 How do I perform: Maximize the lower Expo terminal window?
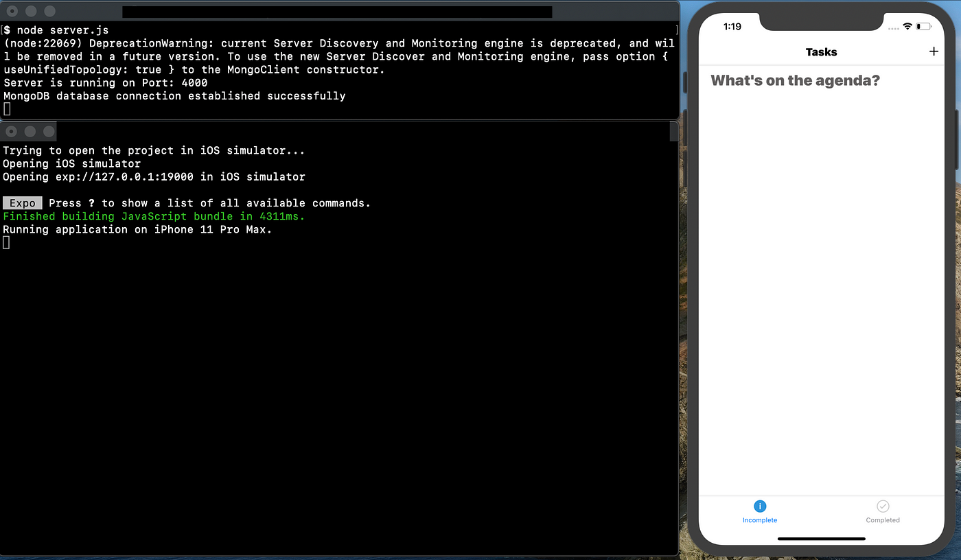[x=49, y=131]
